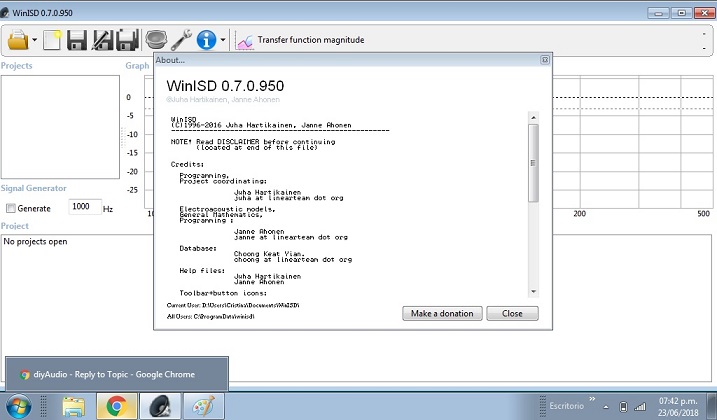Click the transfer function graph icon
The width and height of the screenshot is (717, 420).
245,40
